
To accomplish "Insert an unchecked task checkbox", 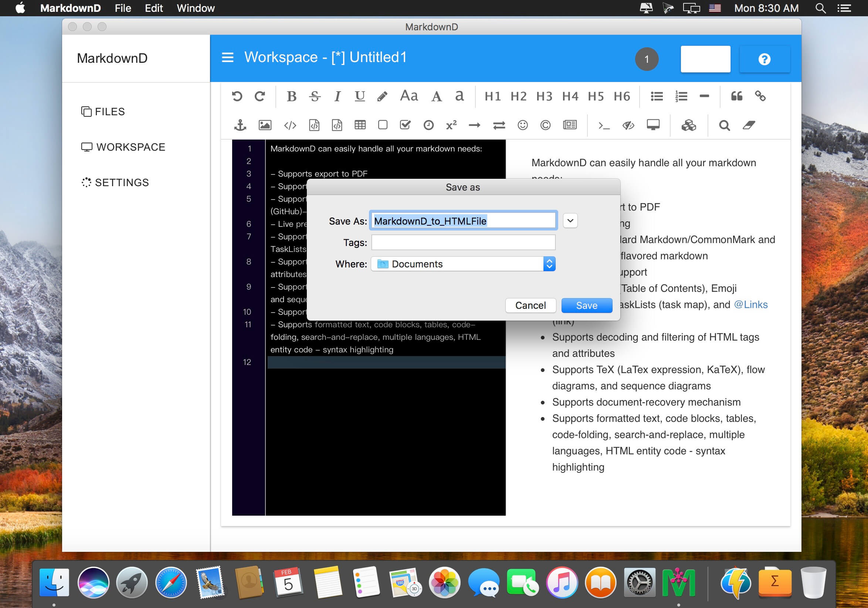I will coord(383,125).
